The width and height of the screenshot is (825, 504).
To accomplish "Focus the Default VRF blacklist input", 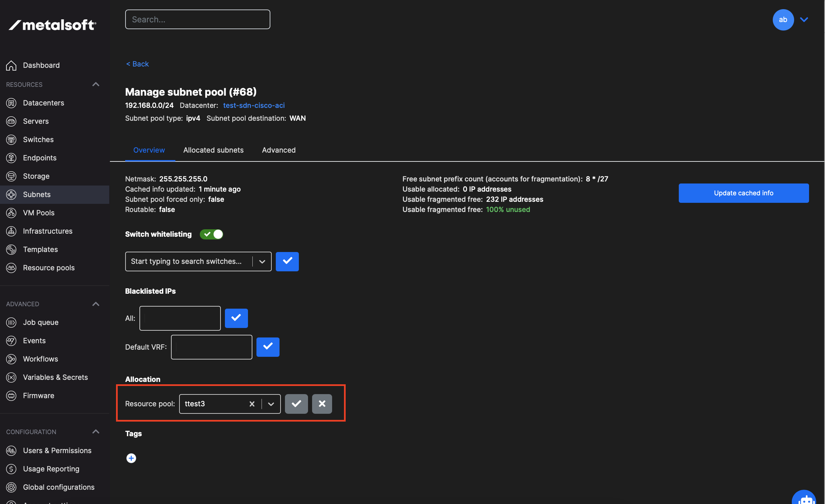I will coord(211,347).
